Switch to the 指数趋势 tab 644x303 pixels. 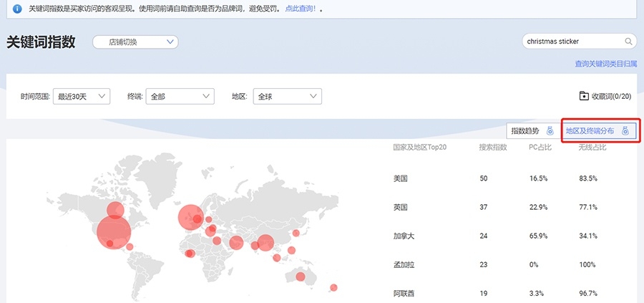point(524,131)
